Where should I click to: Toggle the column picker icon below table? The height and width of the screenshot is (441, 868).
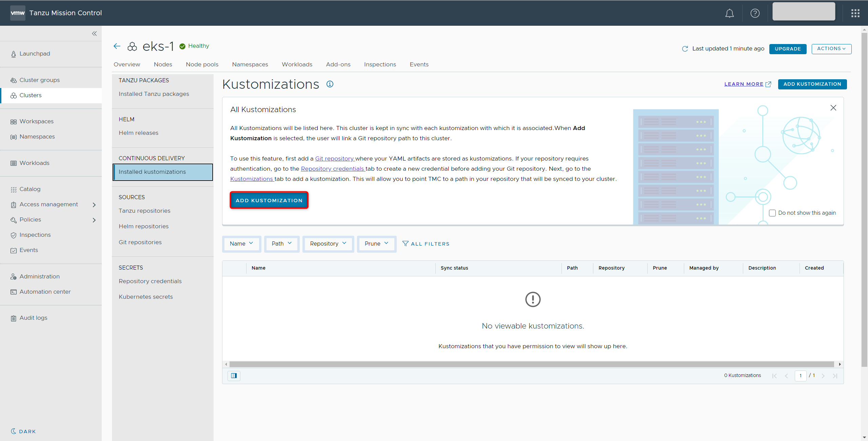pos(234,376)
